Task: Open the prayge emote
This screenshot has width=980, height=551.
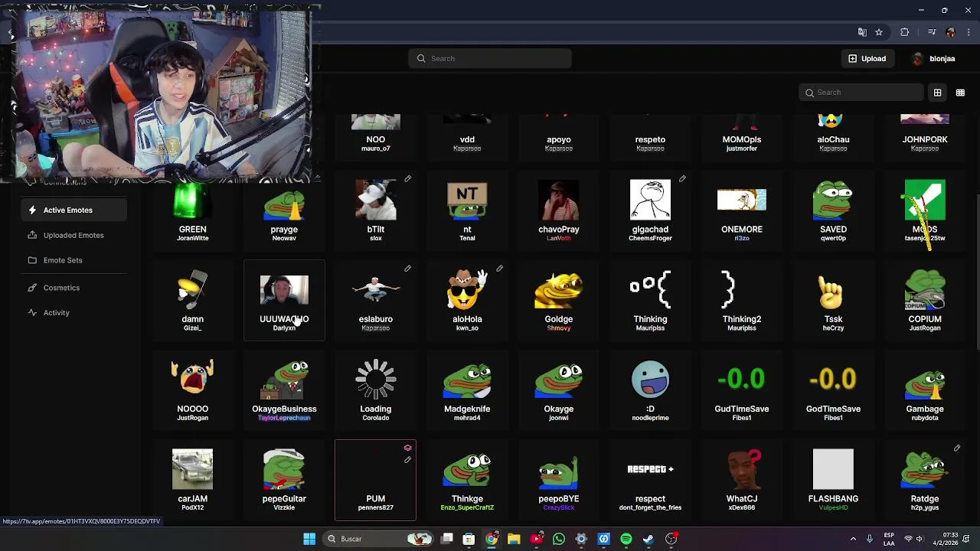Action: 284,211
